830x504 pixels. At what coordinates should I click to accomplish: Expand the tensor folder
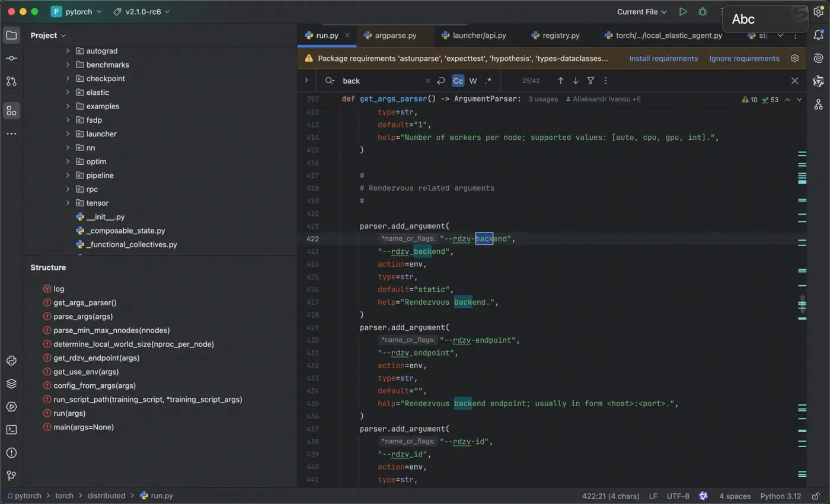coord(68,203)
